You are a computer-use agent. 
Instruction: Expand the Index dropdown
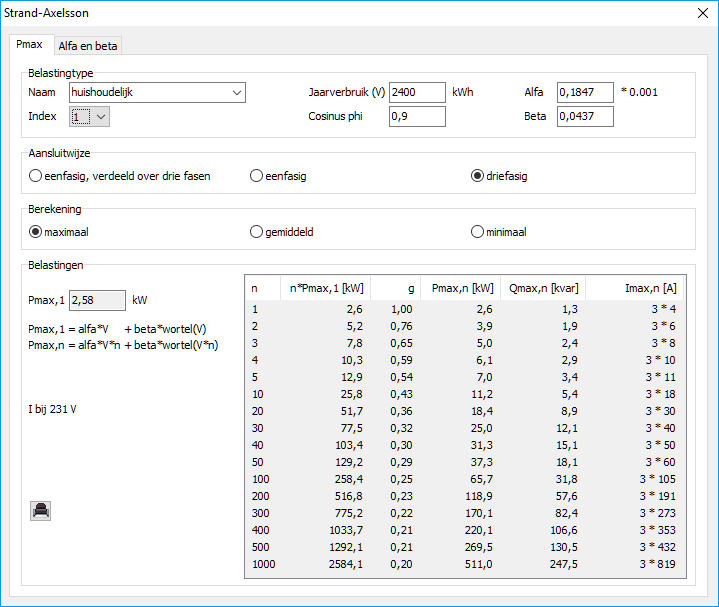pos(100,117)
